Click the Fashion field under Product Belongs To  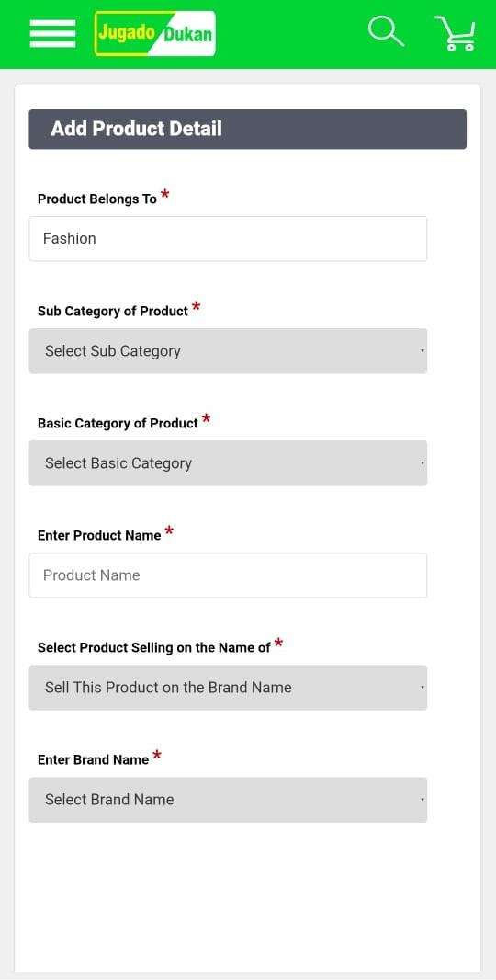(228, 239)
